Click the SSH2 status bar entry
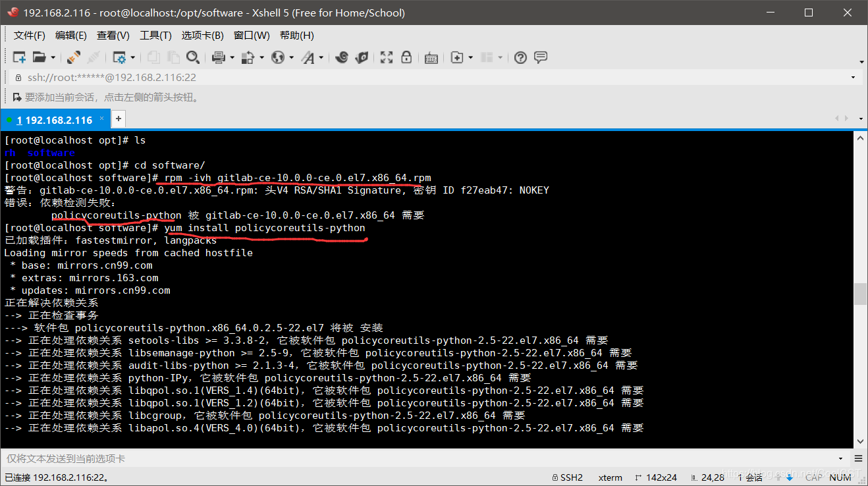Screen dimensions: 868x486 566,477
